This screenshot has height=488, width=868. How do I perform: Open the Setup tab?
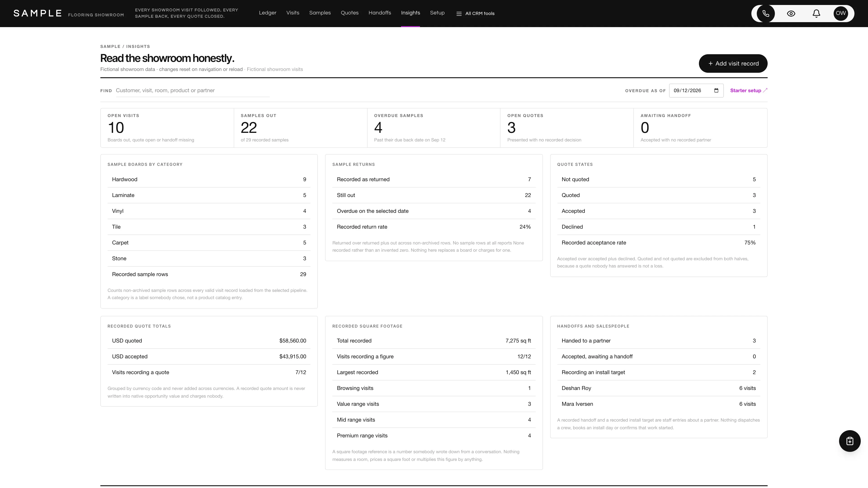(437, 13)
